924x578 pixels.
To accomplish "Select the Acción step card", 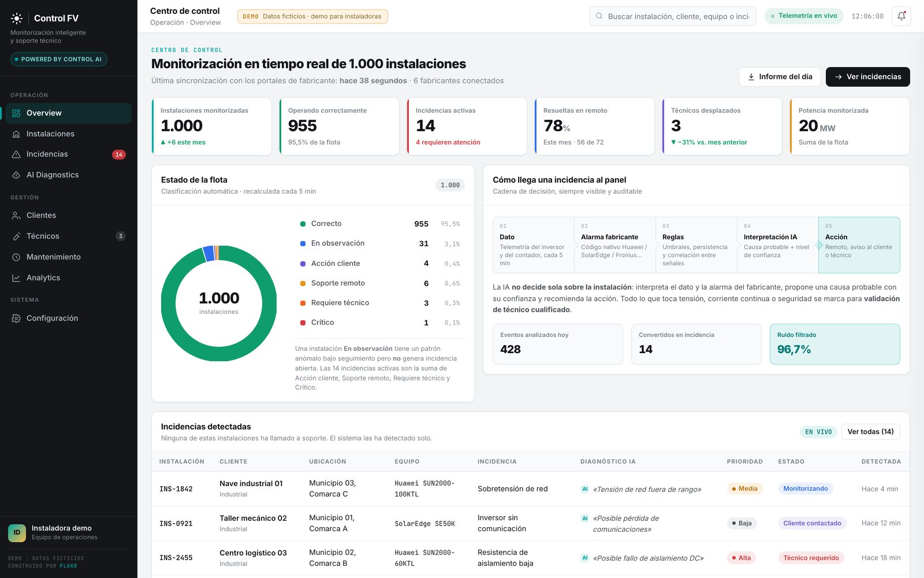I will (x=859, y=244).
